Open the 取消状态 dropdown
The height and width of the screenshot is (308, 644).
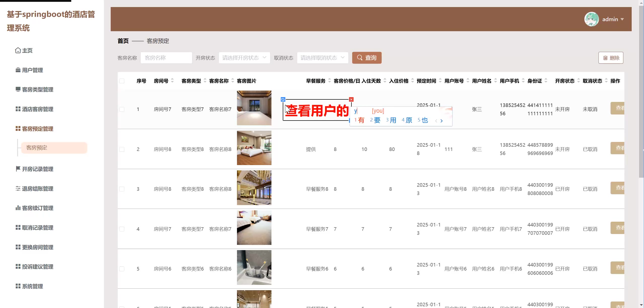[322, 58]
